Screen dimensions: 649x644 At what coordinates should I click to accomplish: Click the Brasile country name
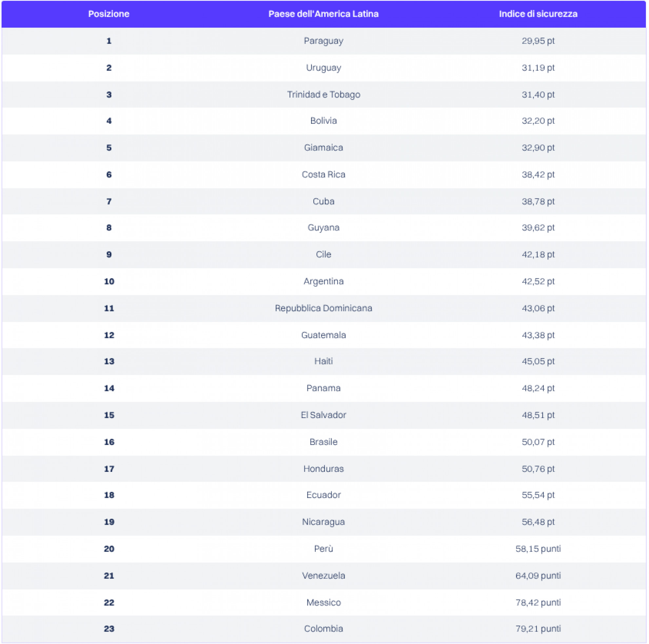[323, 442]
